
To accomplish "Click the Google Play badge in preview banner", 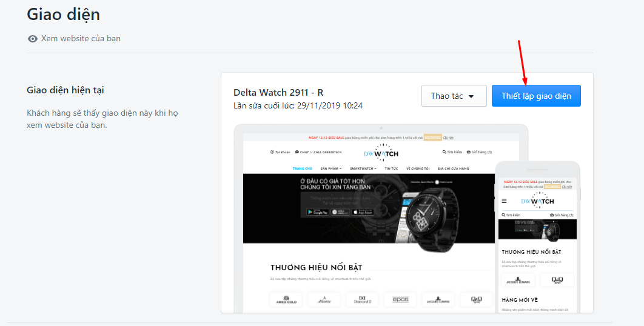I will click(x=318, y=212).
